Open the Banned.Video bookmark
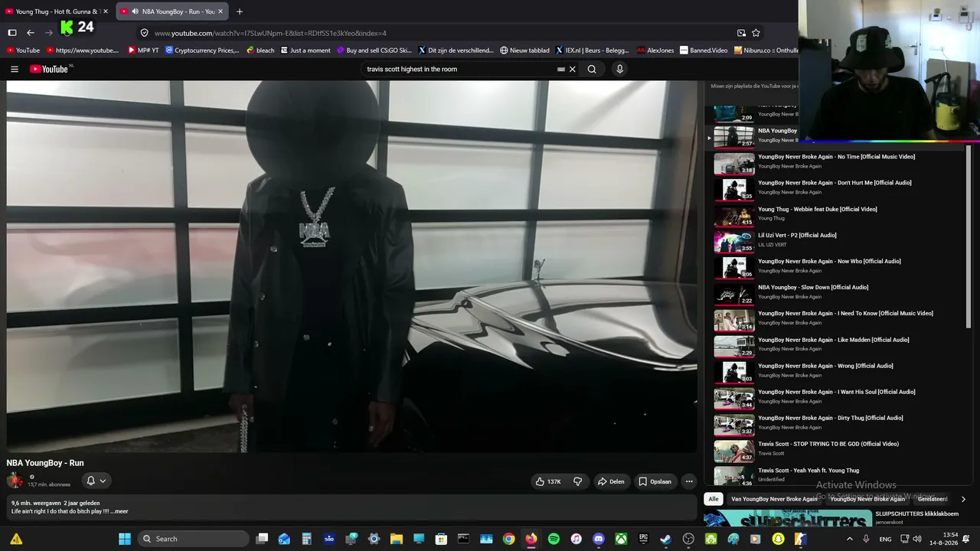Image resolution: width=980 pixels, height=551 pixels. click(704, 51)
